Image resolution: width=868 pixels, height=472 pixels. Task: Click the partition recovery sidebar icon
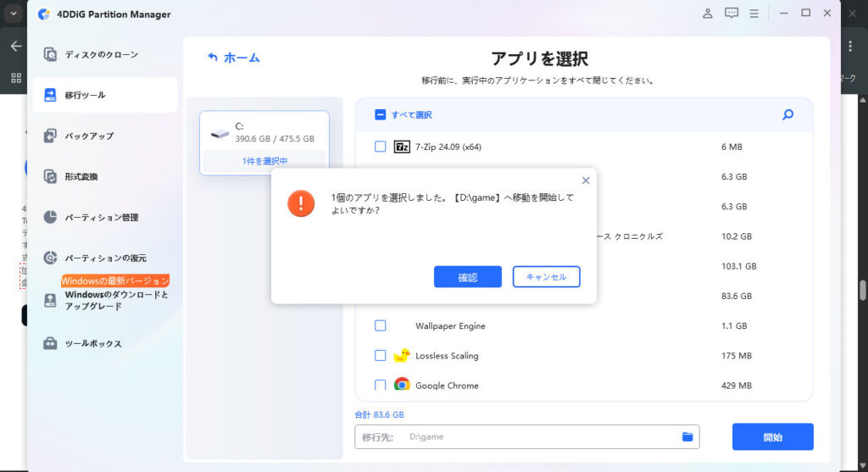click(x=50, y=258)
